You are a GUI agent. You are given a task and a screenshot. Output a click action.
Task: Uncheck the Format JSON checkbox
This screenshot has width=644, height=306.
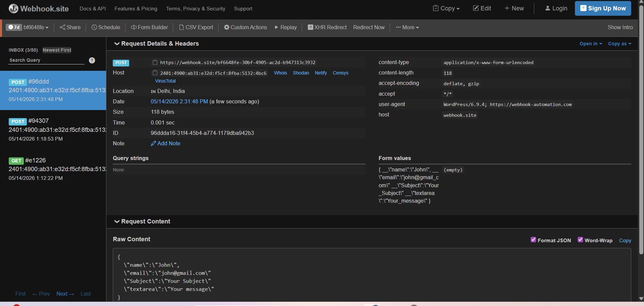pyautogui.click(x=533, y=240)
